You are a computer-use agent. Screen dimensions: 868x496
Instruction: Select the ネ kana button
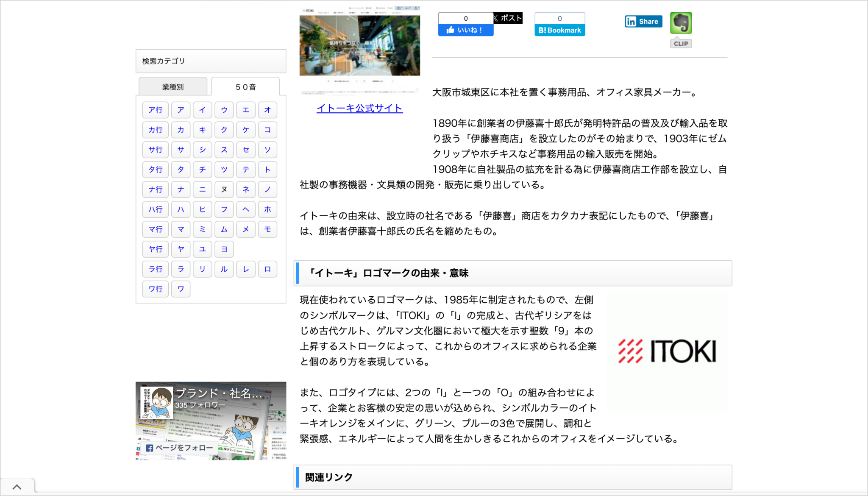[x=246, y=189]
